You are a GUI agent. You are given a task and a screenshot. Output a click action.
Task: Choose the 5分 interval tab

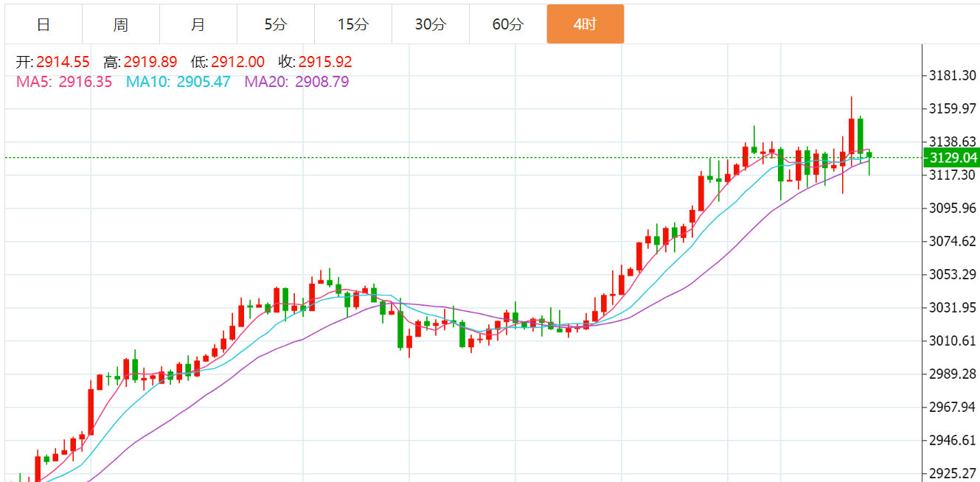tap(276, 24)
